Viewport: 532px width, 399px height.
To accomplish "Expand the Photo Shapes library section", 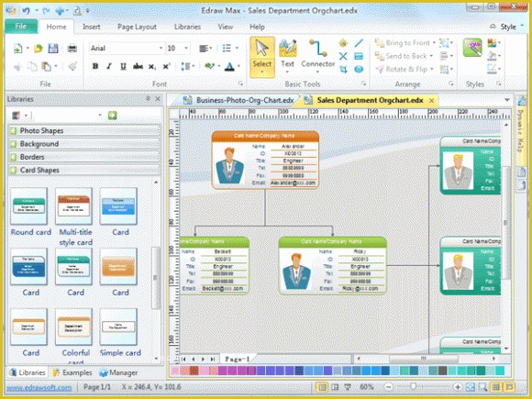I will [84, 130].
